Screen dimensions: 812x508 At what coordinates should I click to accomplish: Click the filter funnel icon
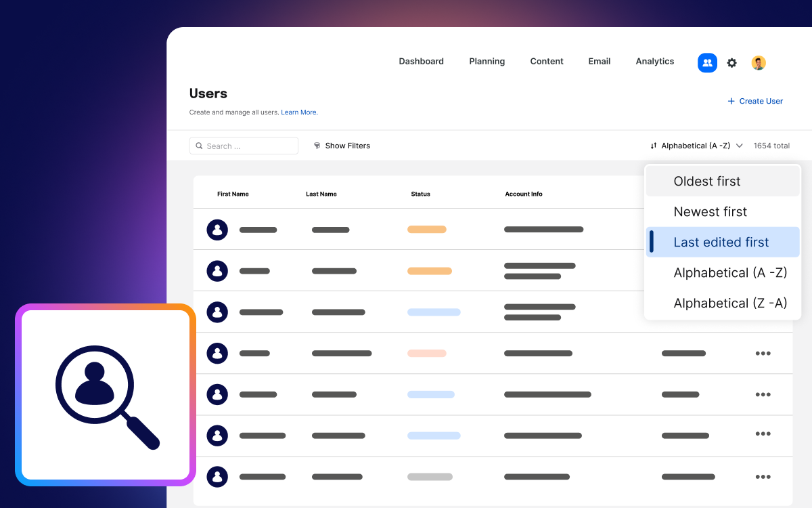317,146
